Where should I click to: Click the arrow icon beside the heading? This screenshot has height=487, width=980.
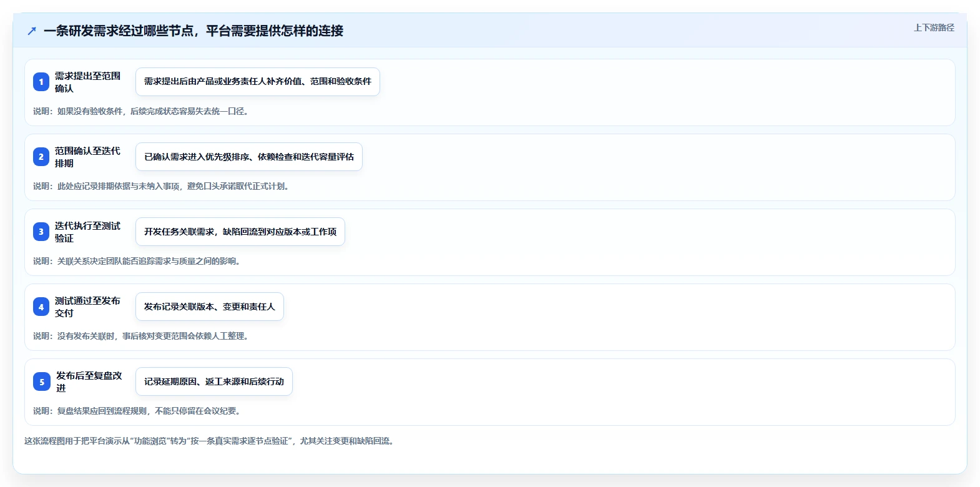(32, 31)
